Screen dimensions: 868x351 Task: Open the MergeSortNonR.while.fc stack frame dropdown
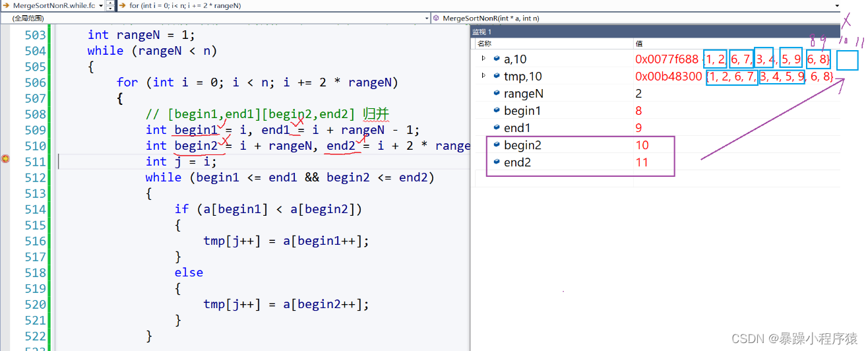click(x=101, y=5)
